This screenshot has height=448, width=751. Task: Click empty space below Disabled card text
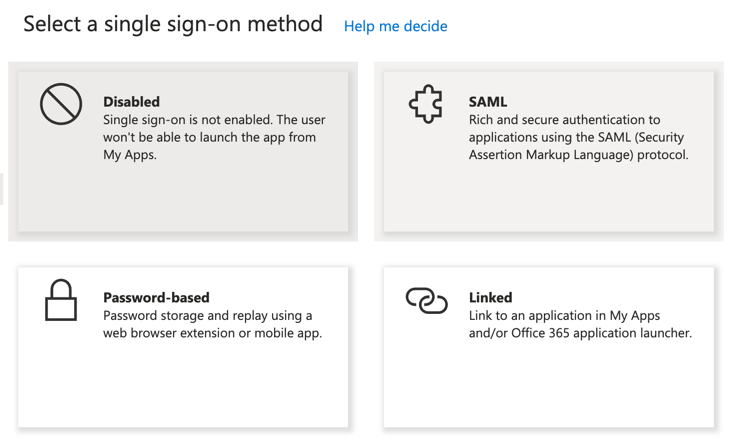pos(183,200)
